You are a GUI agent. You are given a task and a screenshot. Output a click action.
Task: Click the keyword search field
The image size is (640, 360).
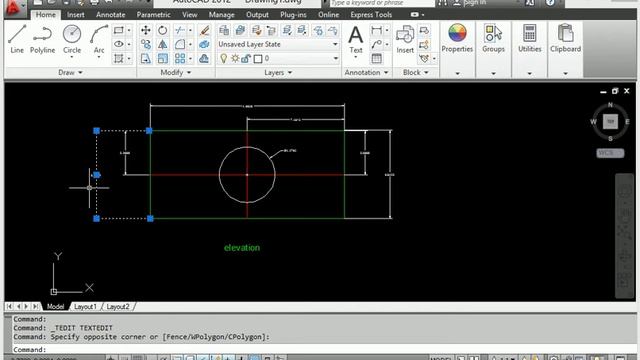(x=382, y=3)
